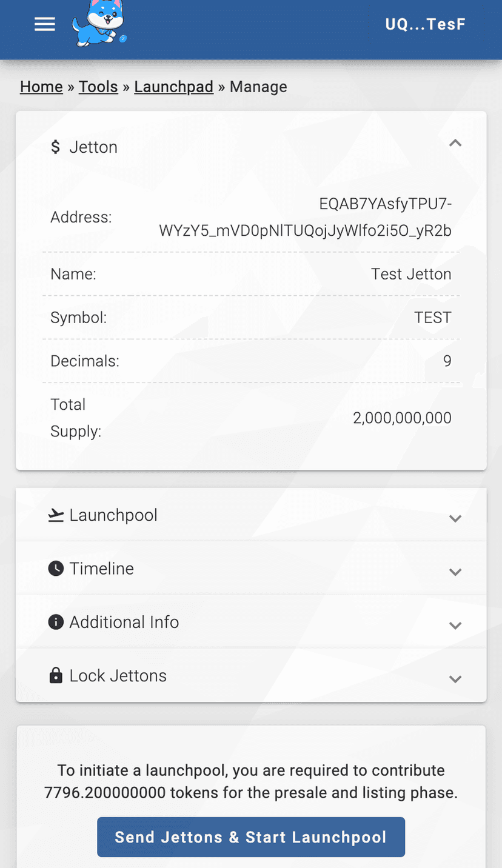This screenshot has width=502, height=868.
Task: Open the hamburger navigation menu
Action: tap(45, 24)
